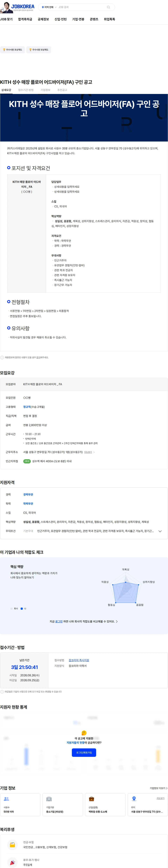This screenshot has height=868, width=168.
Task: Click the 성취지향성 radar chart label
Action: [x=149, y=582]
